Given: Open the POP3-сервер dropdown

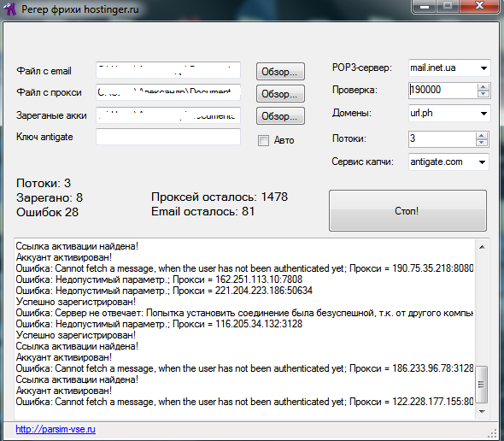Looking at the screenshot, I should tap(483, 68).
